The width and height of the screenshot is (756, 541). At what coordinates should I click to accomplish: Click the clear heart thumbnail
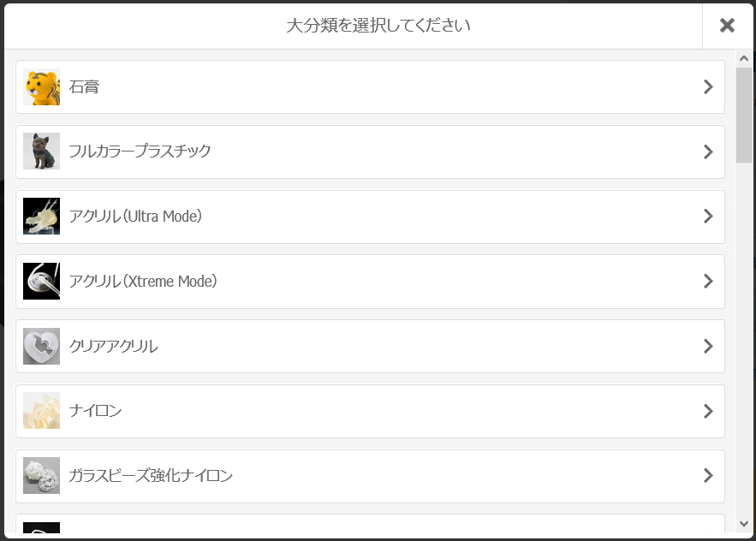coord(41,346)
